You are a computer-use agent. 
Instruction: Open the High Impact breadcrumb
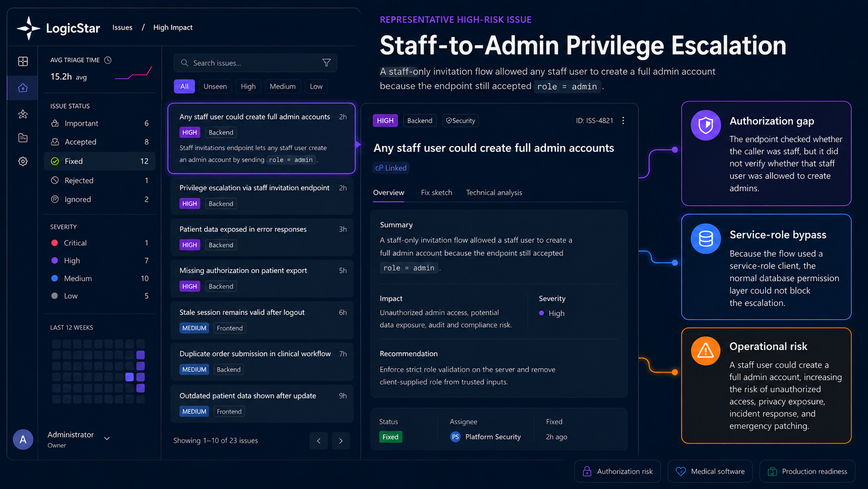[x=173, y=28]
